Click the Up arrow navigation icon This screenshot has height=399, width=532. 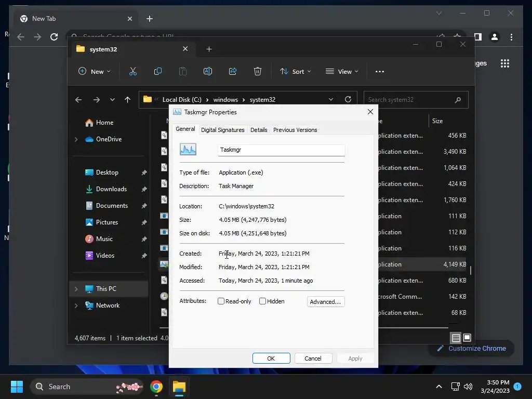[127, 100]
